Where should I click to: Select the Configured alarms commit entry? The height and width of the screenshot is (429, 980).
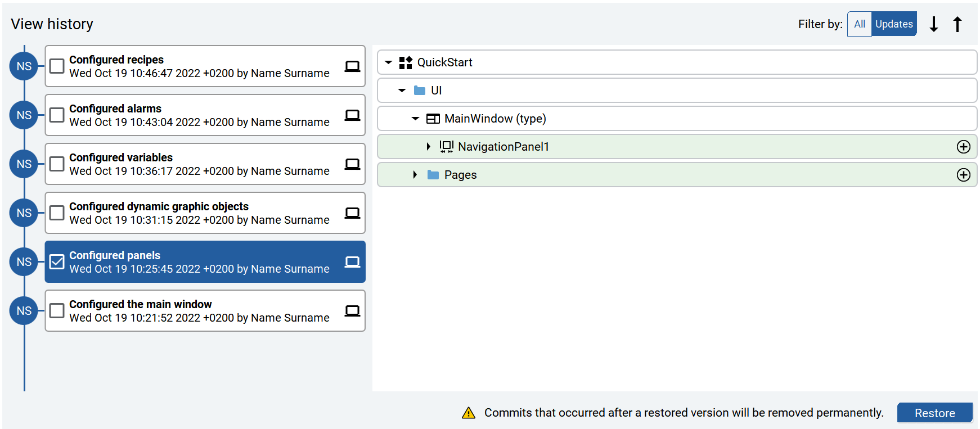[x=199, y=115]
